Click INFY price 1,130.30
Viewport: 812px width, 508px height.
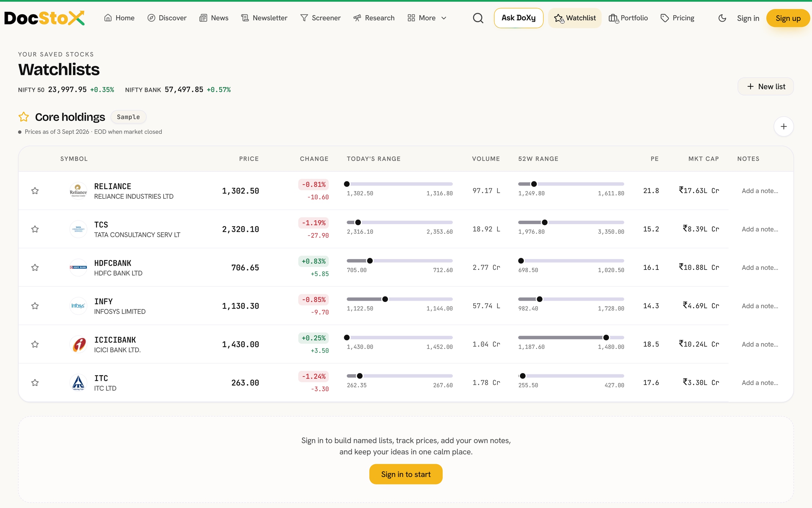(x=240, y=306)
